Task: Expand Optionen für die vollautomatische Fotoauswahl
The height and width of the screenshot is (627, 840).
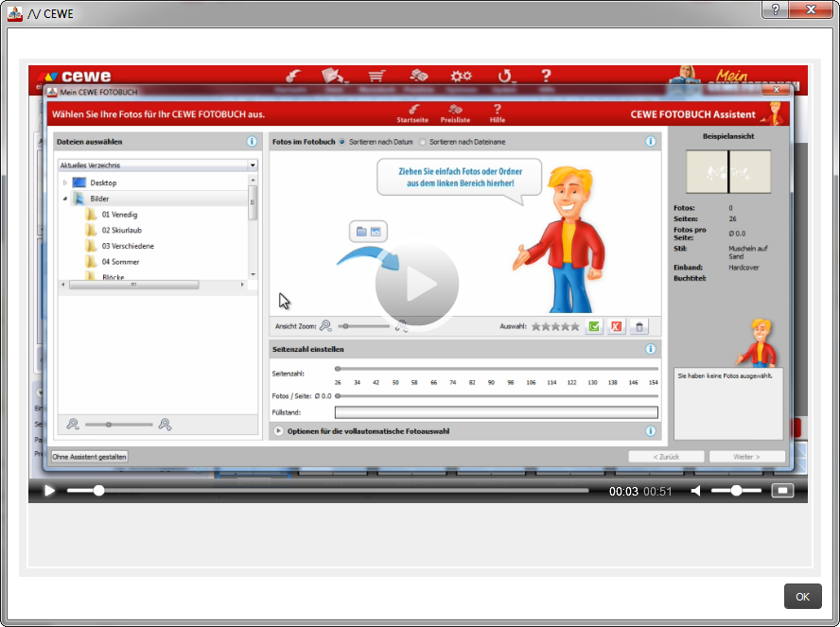Action: (x=279, y=431)
